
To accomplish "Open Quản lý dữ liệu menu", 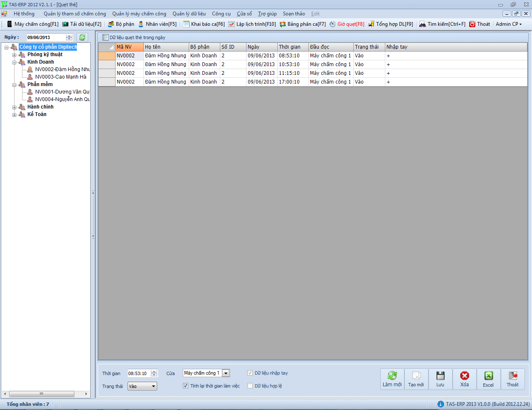I will point(189,14).
